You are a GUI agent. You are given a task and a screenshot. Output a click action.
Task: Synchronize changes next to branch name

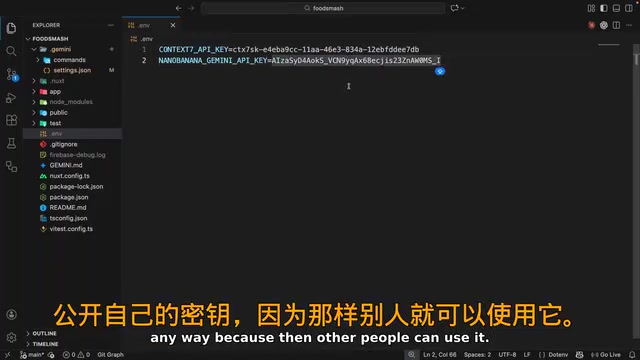(51, 355)
